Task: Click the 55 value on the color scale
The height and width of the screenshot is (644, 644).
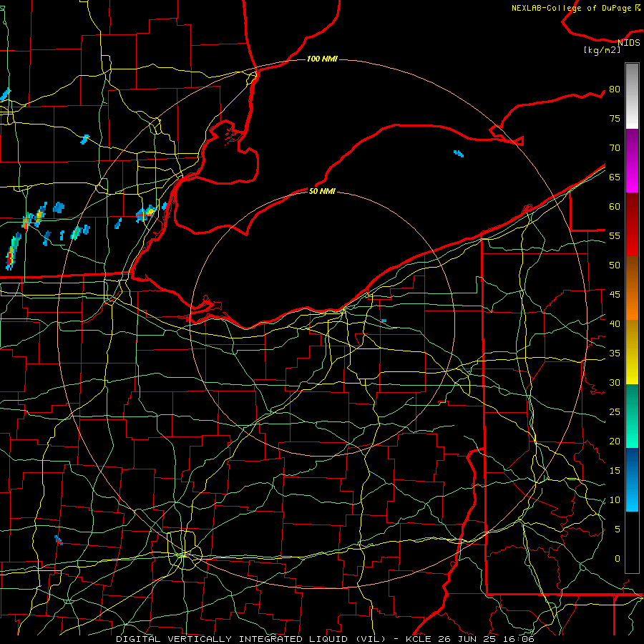Action: [615, 235]
